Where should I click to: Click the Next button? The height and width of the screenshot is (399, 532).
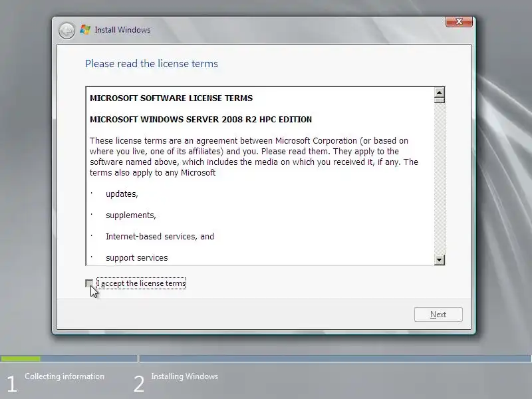pos(438,315)
